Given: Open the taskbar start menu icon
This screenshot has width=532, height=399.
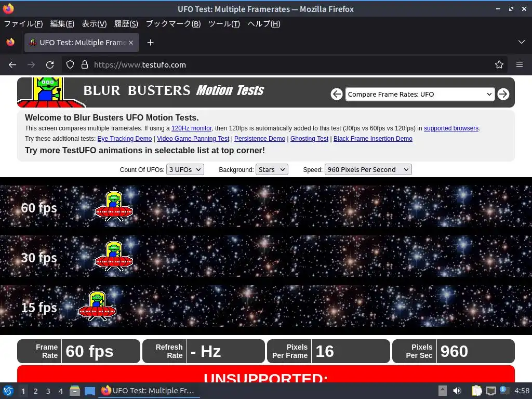Looking at the screenshot, I should [x=8, y=391].
